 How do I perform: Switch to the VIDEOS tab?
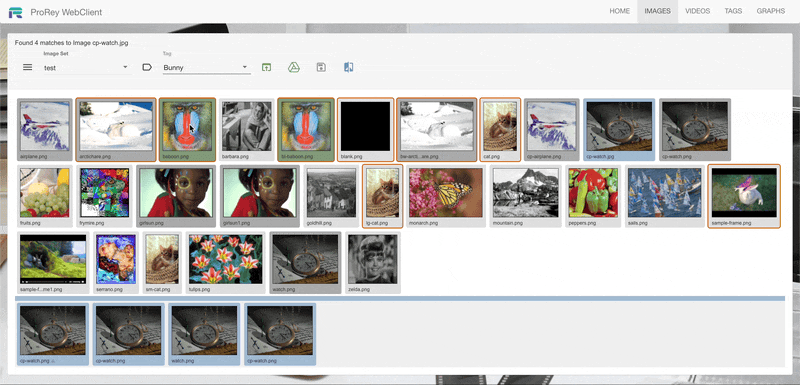coord(697,11)
